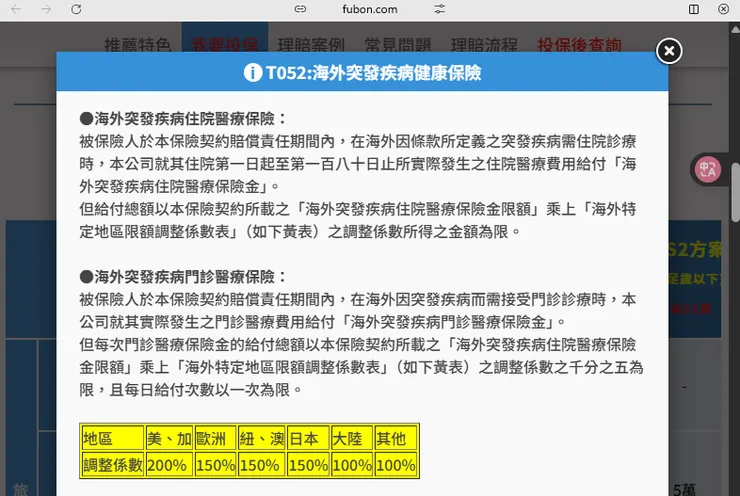Click the 調整係數 row label cell
740x496 pixels.
pyautogui.click(x=112, y=465)
